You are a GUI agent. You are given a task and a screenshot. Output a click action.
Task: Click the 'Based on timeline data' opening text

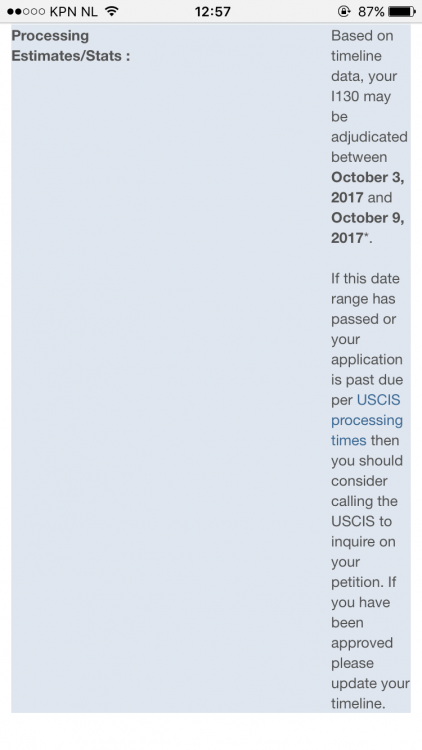coord(363,56)
